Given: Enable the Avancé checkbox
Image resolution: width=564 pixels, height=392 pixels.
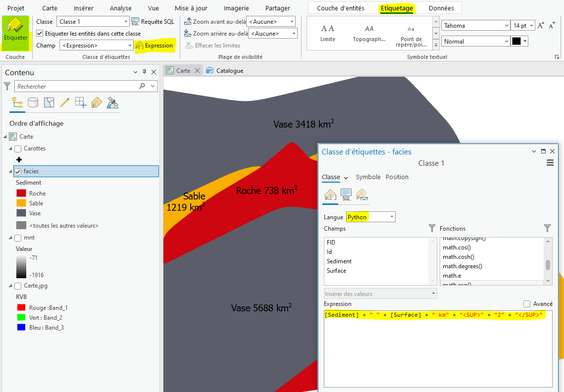Looking at the screenshot, I should pyautogui.click(x=527, y=304).
